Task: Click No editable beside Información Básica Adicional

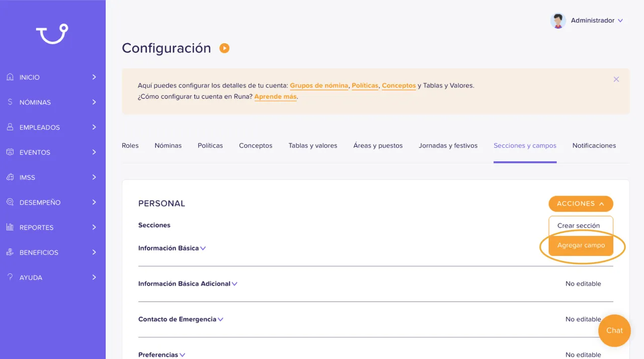Action: tap(583, 284)
